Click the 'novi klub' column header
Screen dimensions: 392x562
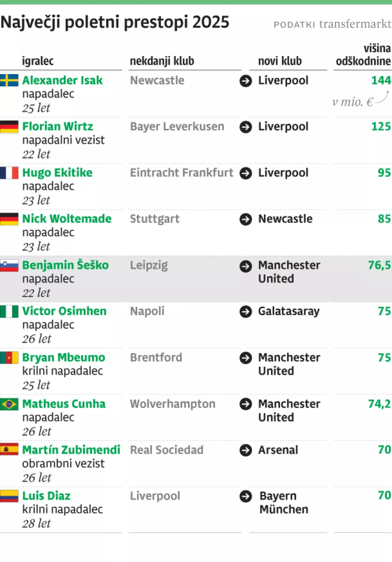[280, 61]
